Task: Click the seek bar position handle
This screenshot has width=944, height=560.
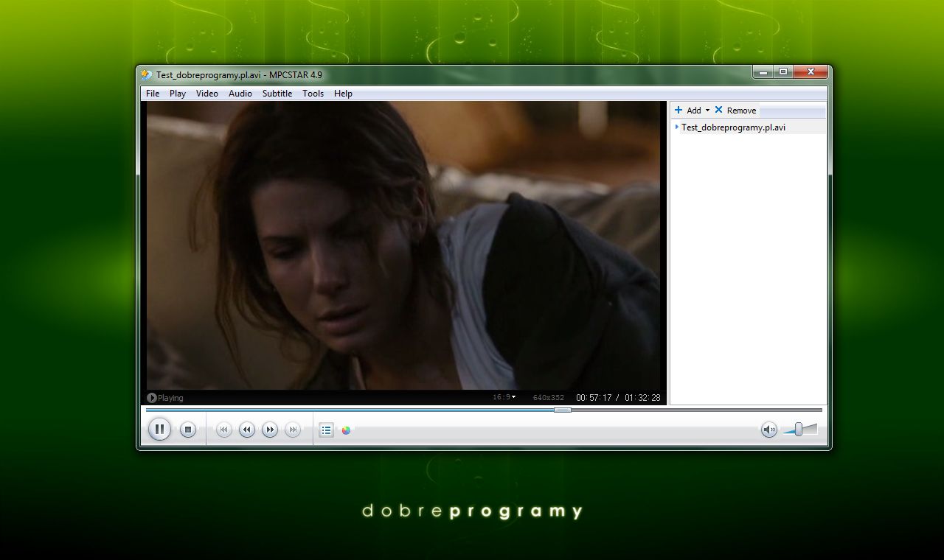Action: (x=563, y=410)
